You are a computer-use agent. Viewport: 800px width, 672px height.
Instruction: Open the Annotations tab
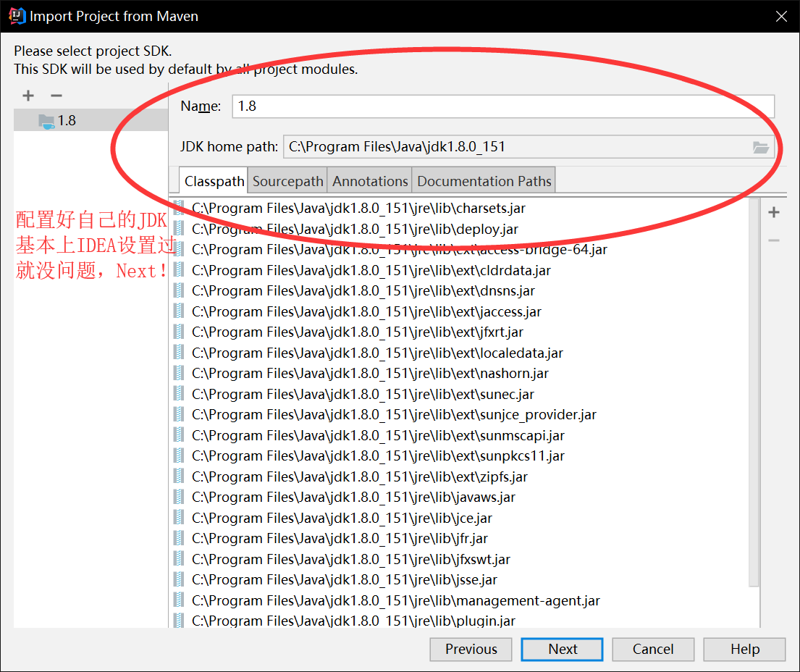pos(370,181)
